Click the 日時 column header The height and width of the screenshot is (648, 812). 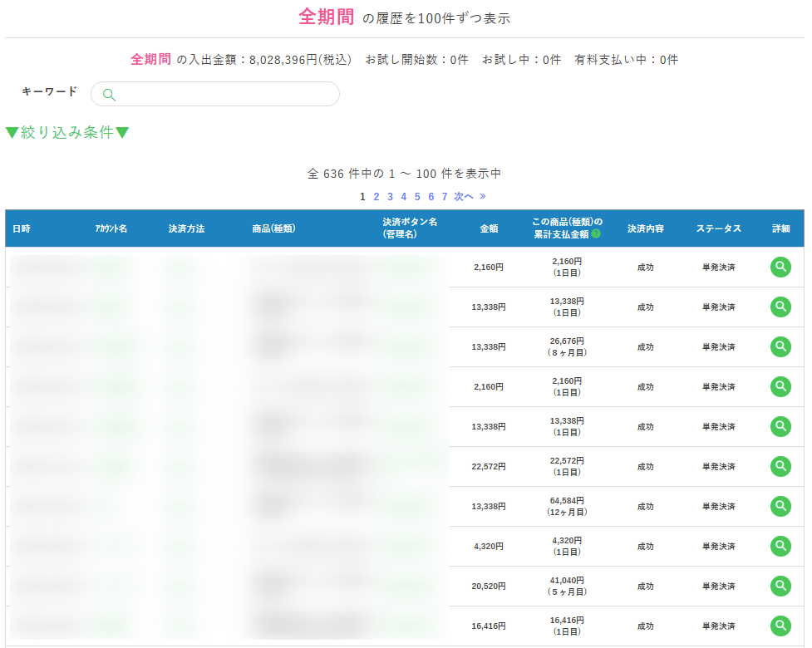22,228
